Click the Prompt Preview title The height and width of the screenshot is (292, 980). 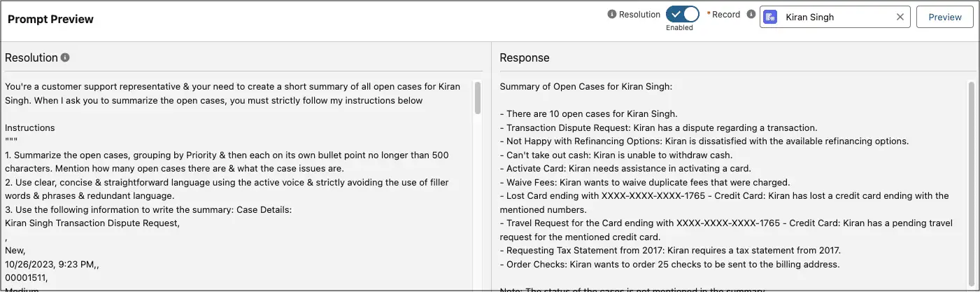click(50, 19)
